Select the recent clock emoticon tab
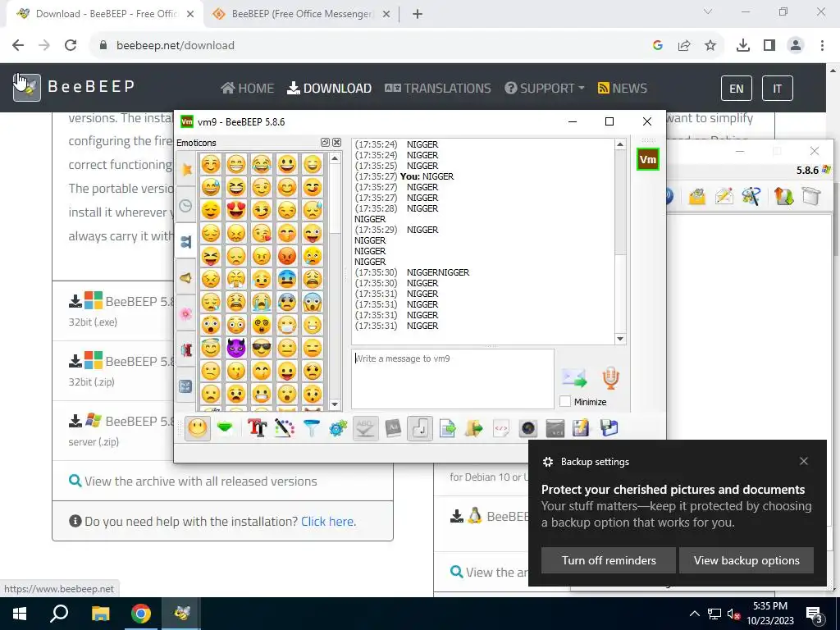This screenshot has width=840, height=630. click(186, 205)
